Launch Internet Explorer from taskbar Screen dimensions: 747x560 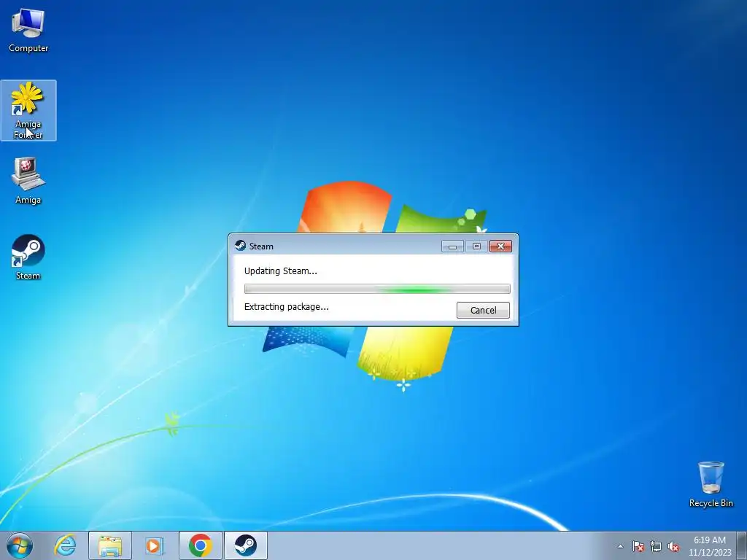(x=65, y=545)
